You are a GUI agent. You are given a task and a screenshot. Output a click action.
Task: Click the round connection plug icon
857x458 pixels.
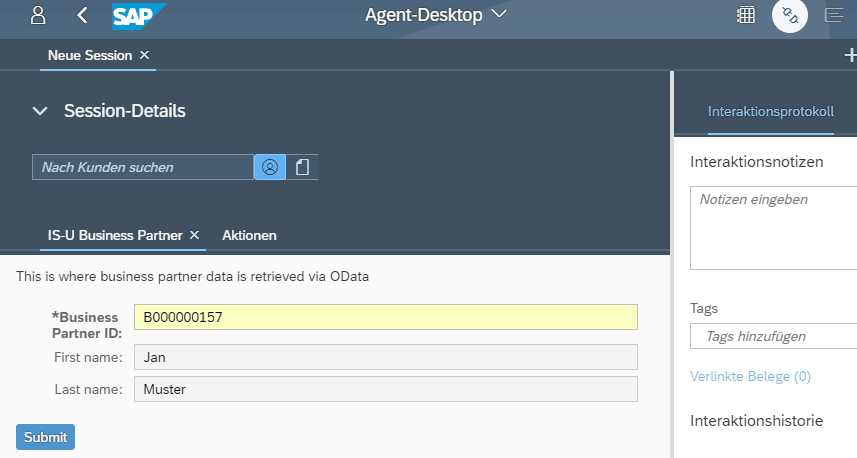(x=790, y=15)
